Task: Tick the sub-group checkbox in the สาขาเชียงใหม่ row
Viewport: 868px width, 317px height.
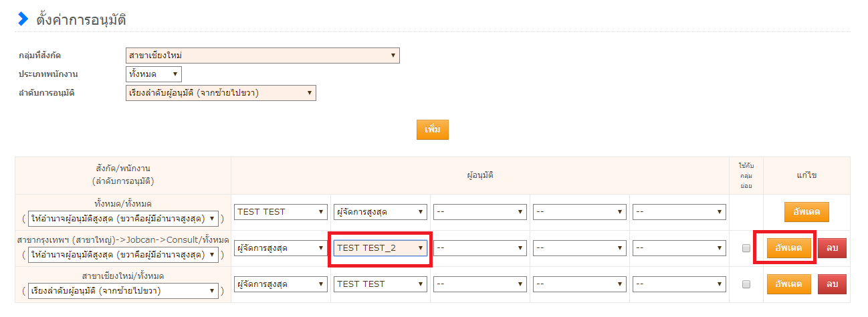Action: point(746,284)
